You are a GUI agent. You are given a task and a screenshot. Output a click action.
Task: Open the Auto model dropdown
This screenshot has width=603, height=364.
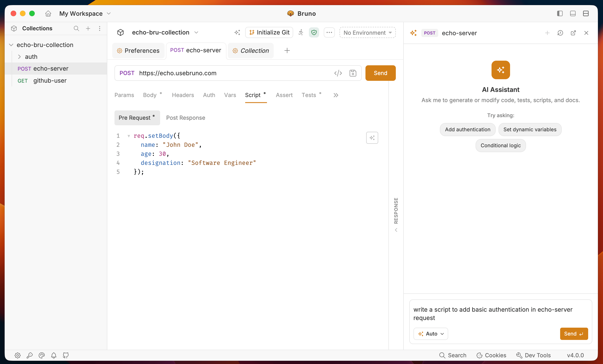pyautogui.click(x=431, y=334)
